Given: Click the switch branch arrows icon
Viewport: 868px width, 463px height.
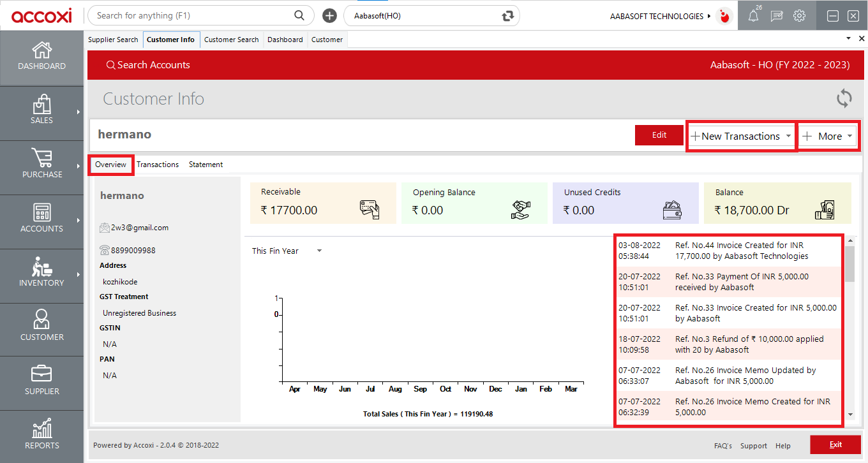Looking at the screenshot, I should point(508,15).
